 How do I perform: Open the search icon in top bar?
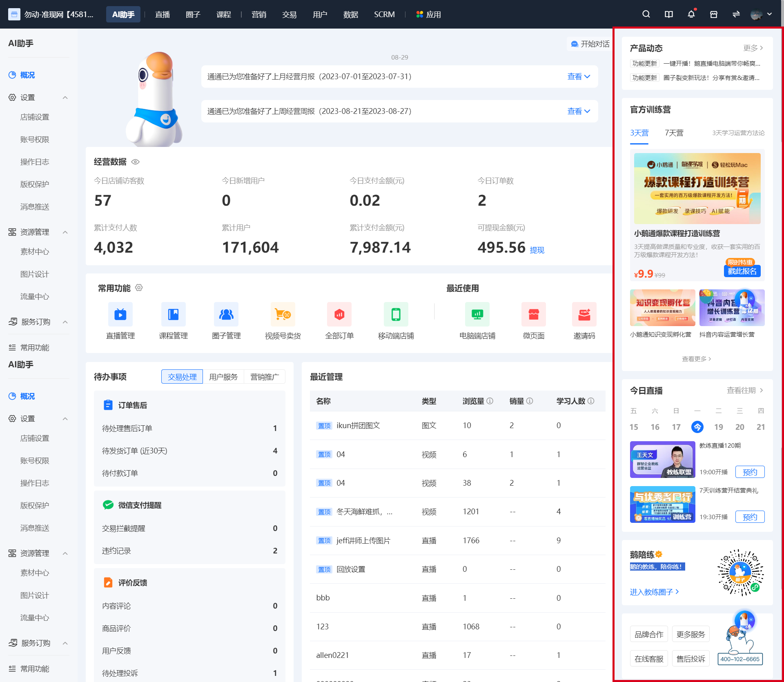[x=646, y=14]
